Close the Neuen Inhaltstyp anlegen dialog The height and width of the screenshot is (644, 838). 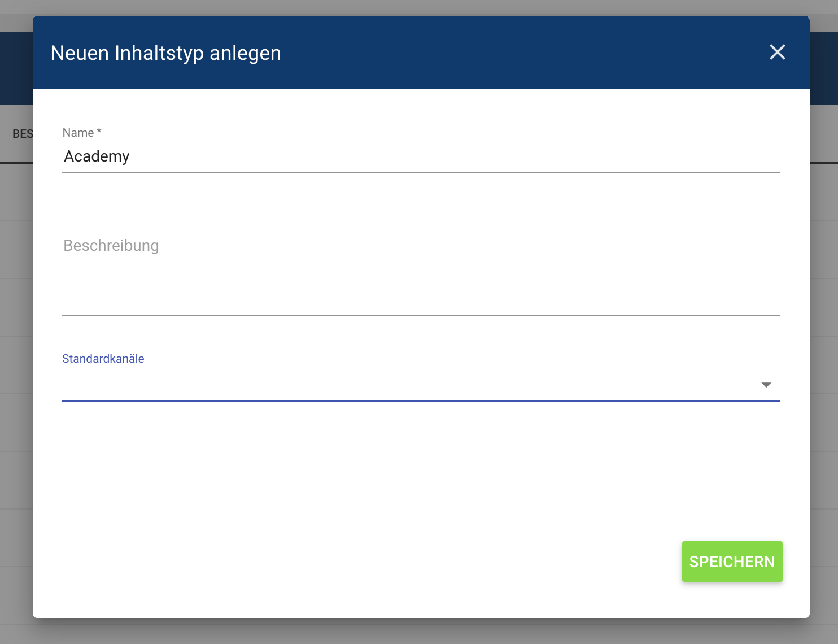(778, 53)
